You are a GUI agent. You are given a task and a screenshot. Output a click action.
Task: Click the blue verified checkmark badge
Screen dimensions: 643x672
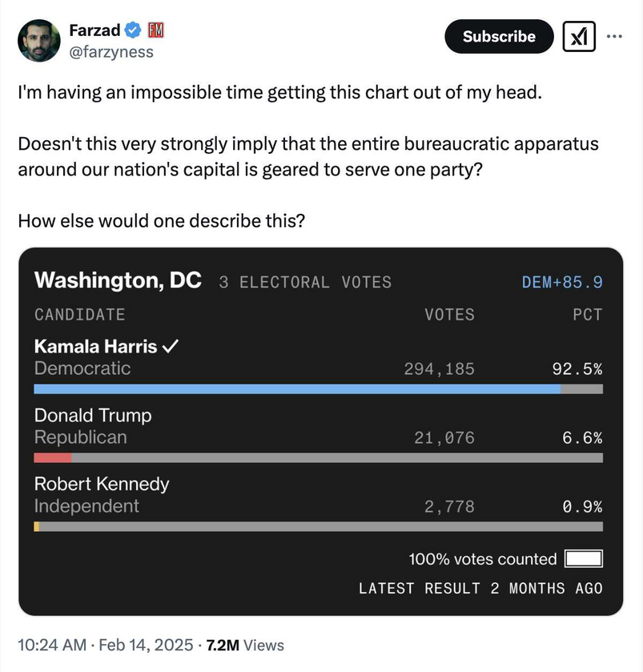click(x=134, y=30)
